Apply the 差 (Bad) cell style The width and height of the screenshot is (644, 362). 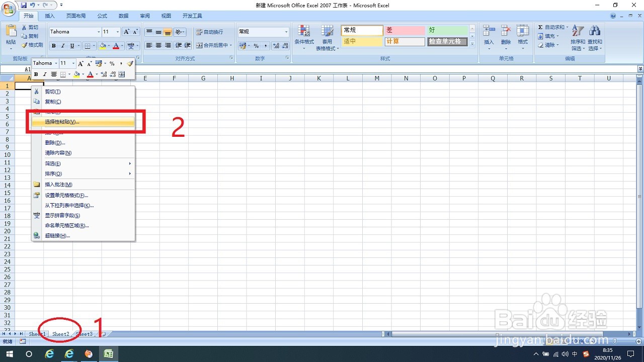(405, 31)
